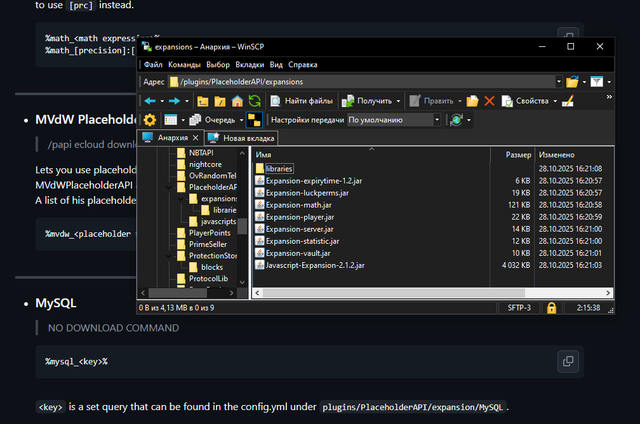Screen dimensions: 640x424
Task: Open the filter dropdown arrow
Action: [609, 82]
